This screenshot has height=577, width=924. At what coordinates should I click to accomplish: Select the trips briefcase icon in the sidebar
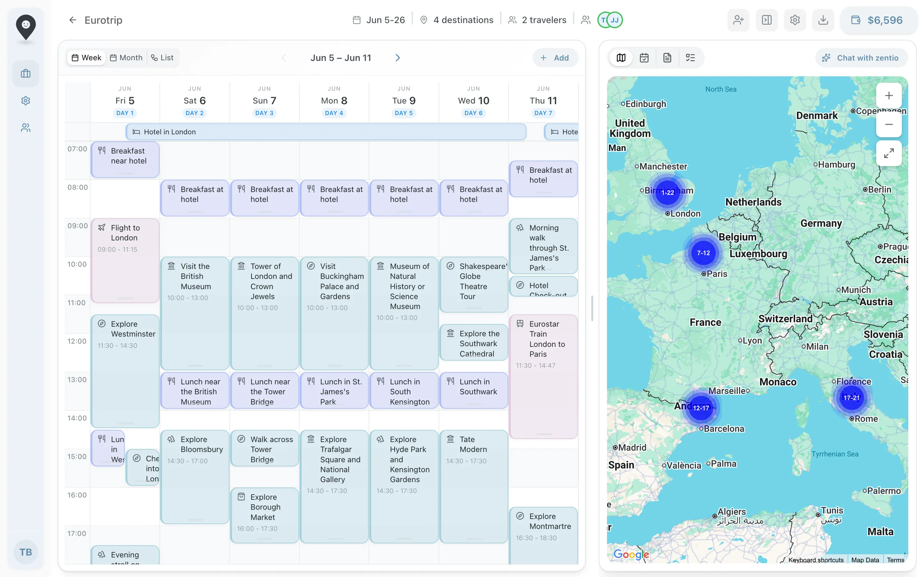pyautogui.click(x=25, y=73)
